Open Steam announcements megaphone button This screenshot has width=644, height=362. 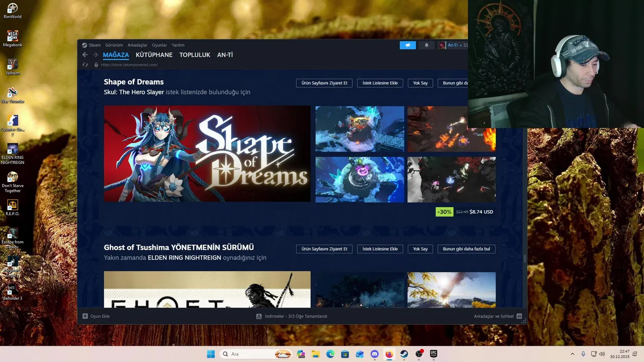(x=408, y=45)
